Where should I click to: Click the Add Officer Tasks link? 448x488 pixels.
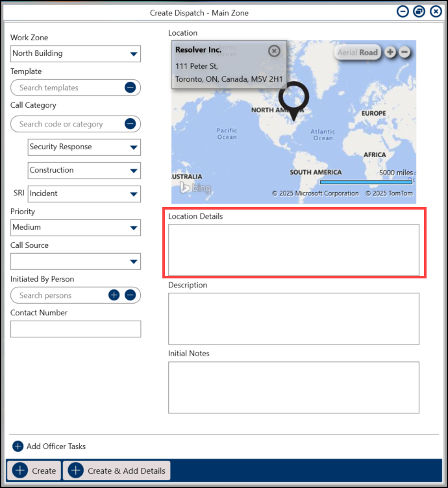point(56,446)
